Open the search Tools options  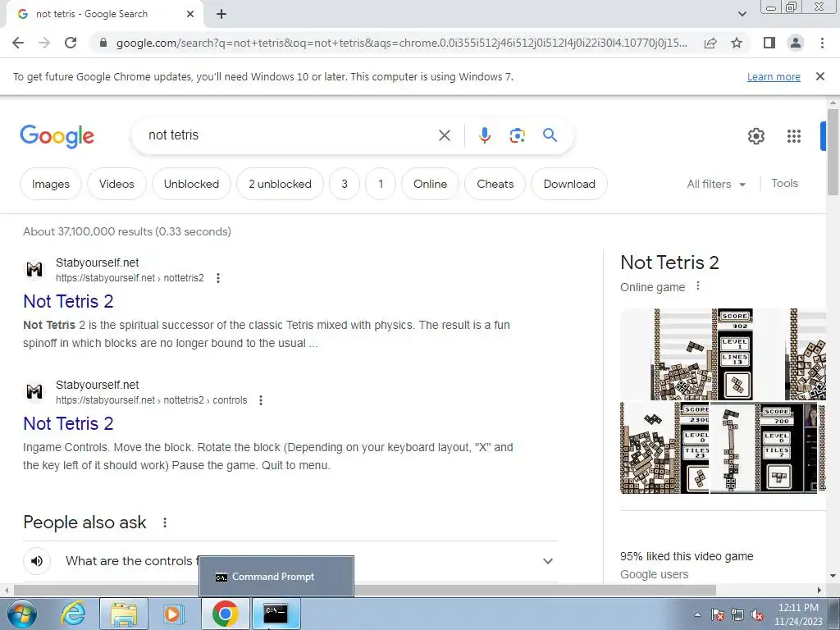(784, 183)
